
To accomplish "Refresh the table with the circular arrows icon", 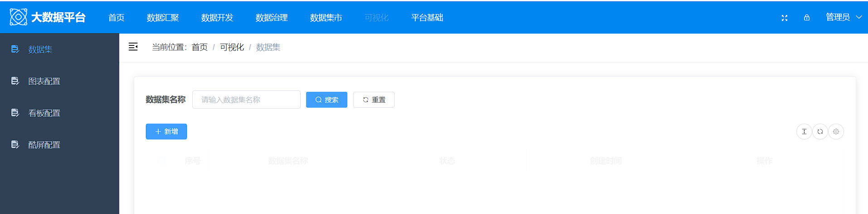I will pyautogui.click(x=820, y=132).
